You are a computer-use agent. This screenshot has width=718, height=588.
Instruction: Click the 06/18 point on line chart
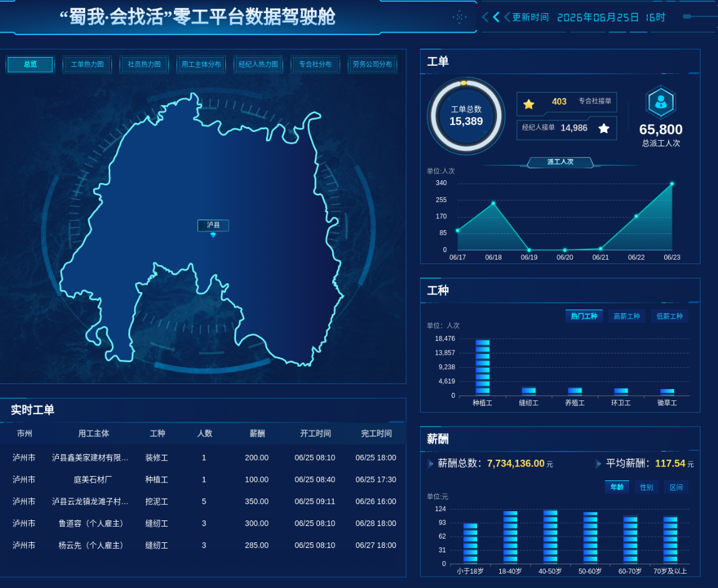tap(493, 203)
